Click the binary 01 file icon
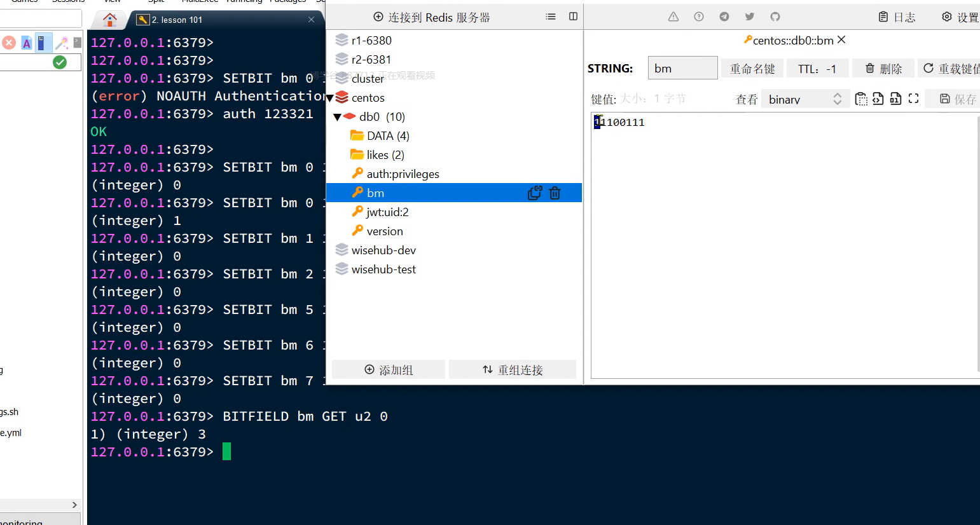Viewport: 980px width, 525px height. pos(895,99)
